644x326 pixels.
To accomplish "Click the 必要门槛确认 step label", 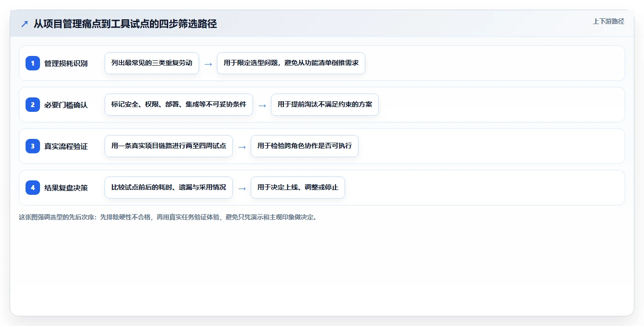I will (66, 105).
